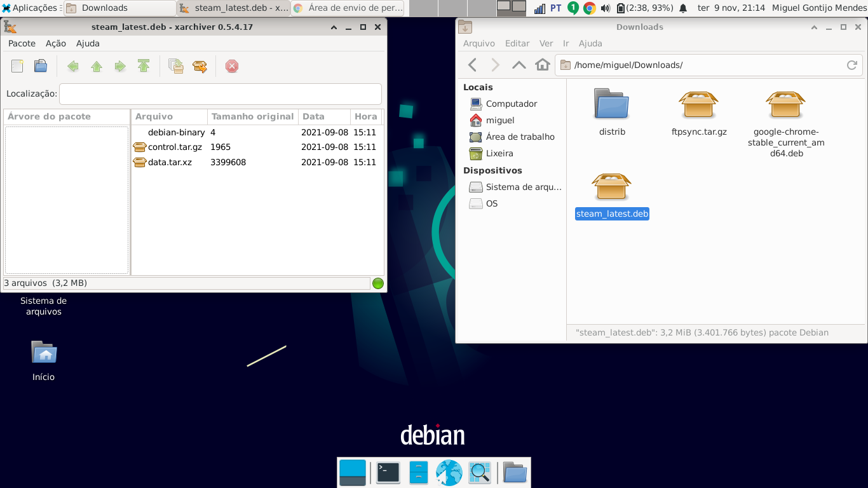Select Sistema de arqu... device in sidebar
Image resolution: width=868 pixels, height=488 pixels.
pos(512,187)
